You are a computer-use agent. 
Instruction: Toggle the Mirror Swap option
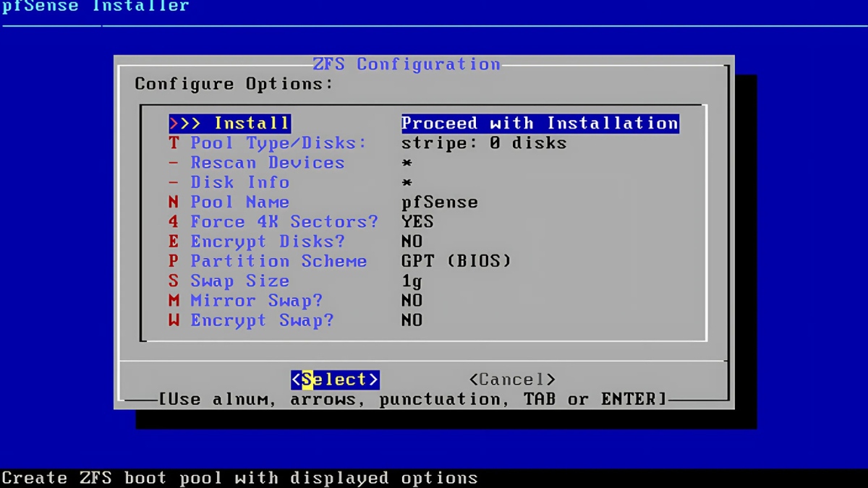click(246, 300)
